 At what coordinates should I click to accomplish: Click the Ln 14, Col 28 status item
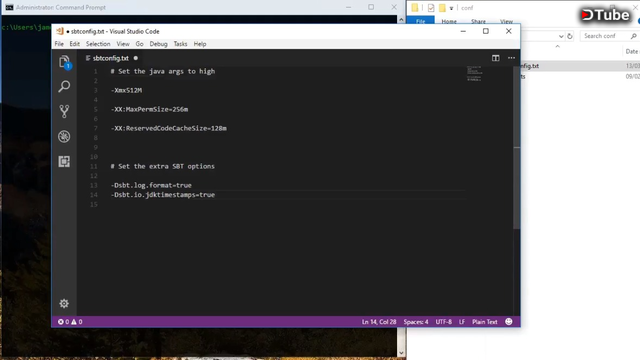(379, 322)
